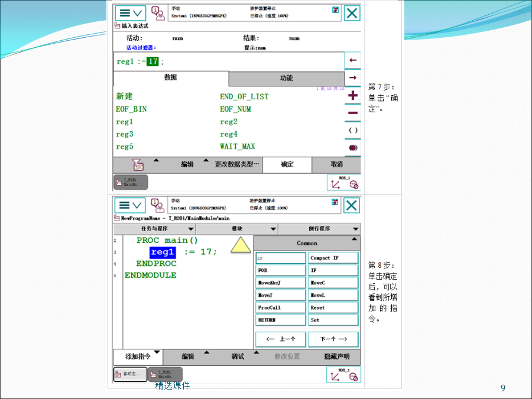This screenshot has width=532, height=399.
Task: Choose the FOR instruction
Action: pos(281,270)
